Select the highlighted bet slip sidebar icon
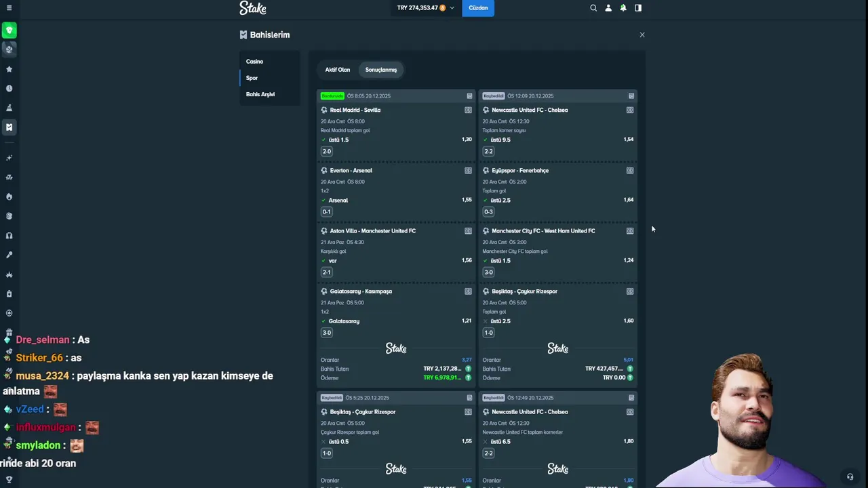 coord(9,127)
